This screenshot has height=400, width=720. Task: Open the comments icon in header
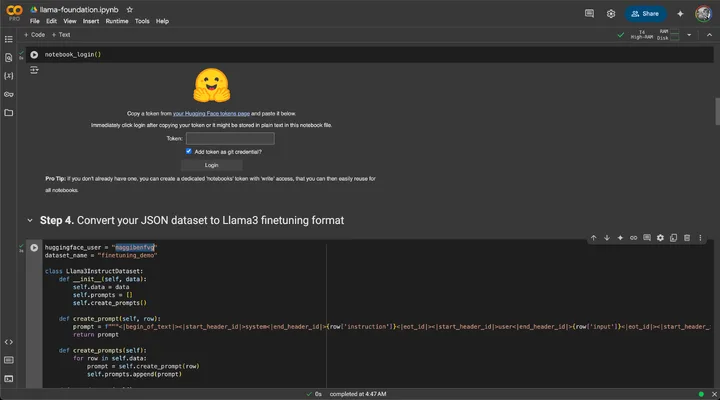pos(589,14)
